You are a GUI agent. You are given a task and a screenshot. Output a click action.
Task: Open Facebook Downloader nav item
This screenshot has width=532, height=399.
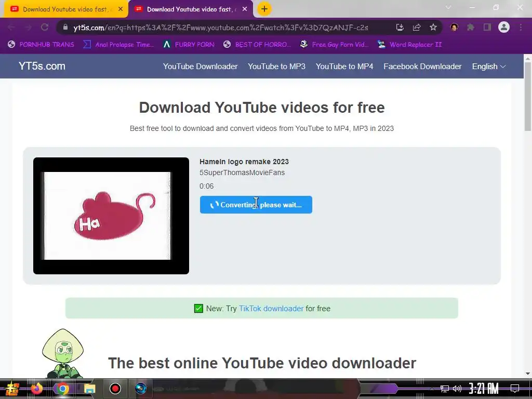point(422,66)
